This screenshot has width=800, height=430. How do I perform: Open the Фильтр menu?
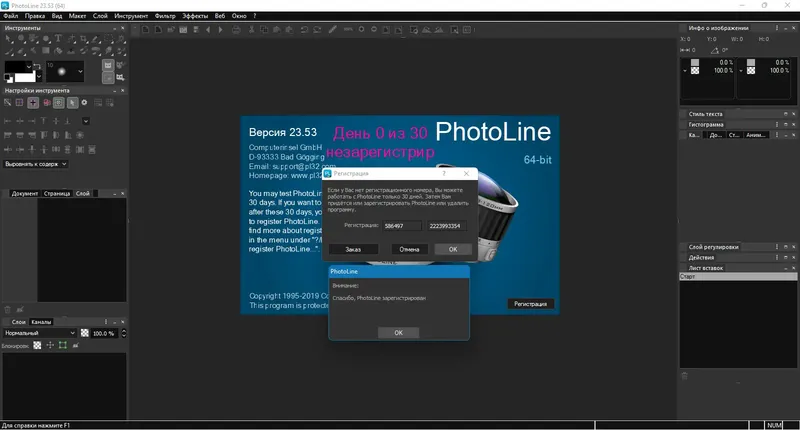pos(165,16)
